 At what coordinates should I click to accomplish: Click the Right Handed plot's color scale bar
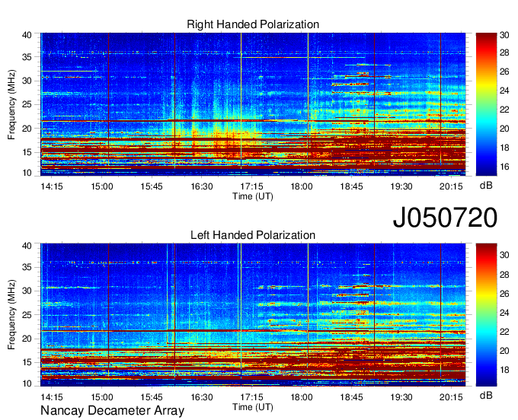tap(486, 104)
